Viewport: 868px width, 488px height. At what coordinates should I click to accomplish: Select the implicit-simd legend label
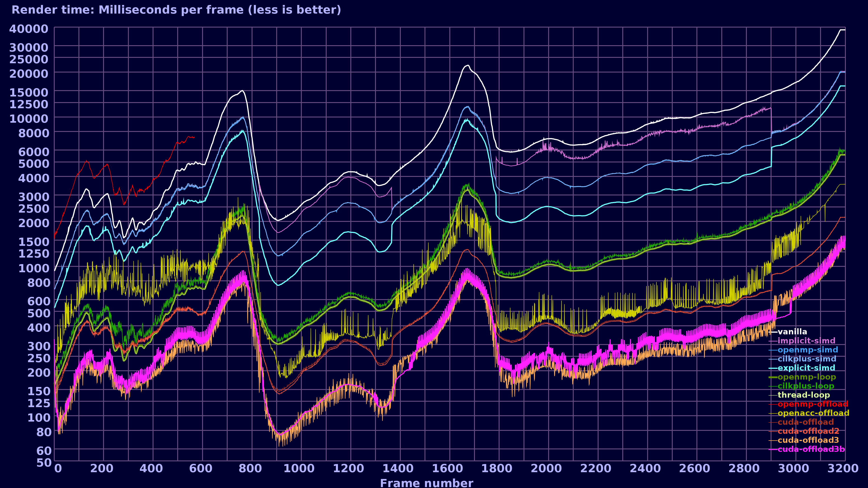pos(806,341)
